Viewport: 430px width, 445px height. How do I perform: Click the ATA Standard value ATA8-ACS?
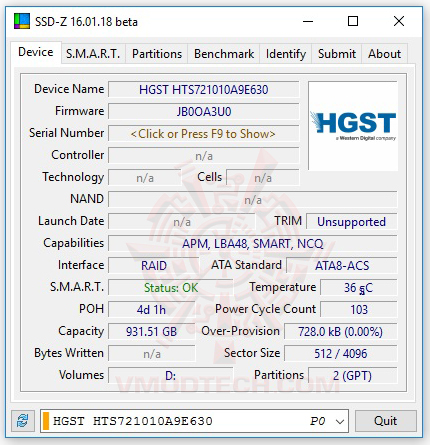point(342,266)
